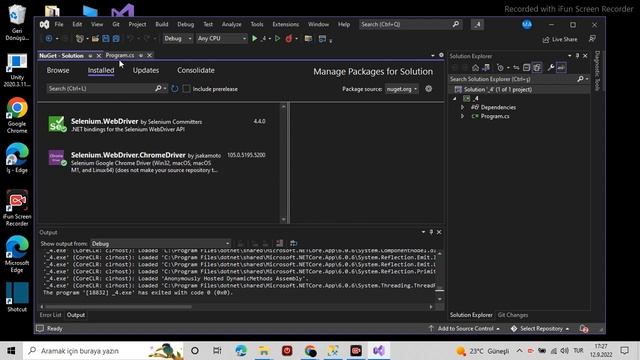Open the nuget.org package source dropdown
Viewport: 640px width, 360px height.
tap(402, 89)
